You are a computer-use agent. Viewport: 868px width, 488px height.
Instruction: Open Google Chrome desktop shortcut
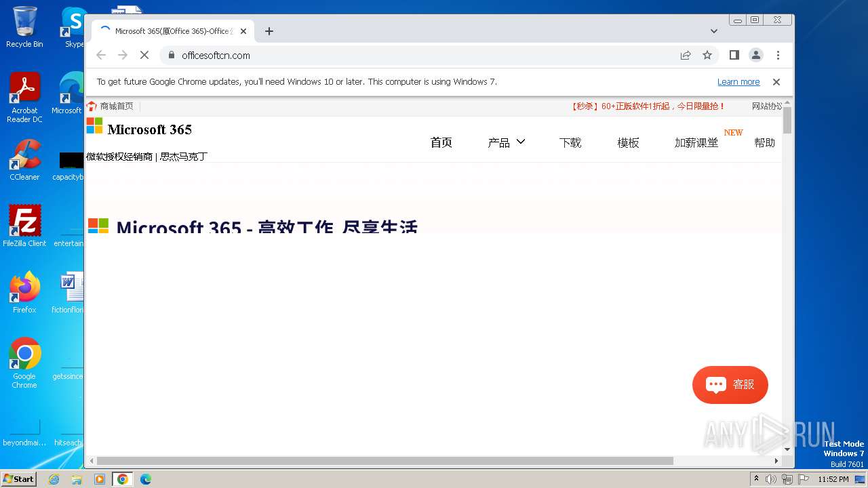pyautogui.click(x=24, y=363)
